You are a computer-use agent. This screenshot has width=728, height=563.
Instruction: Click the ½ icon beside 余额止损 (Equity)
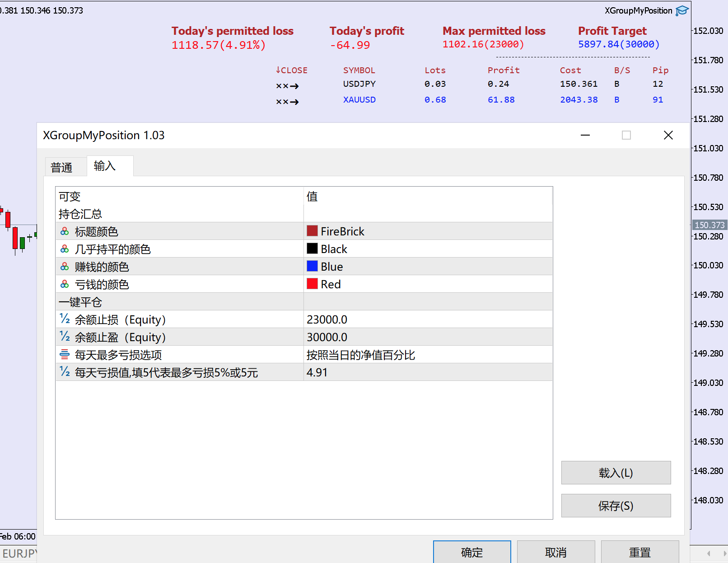65,319
